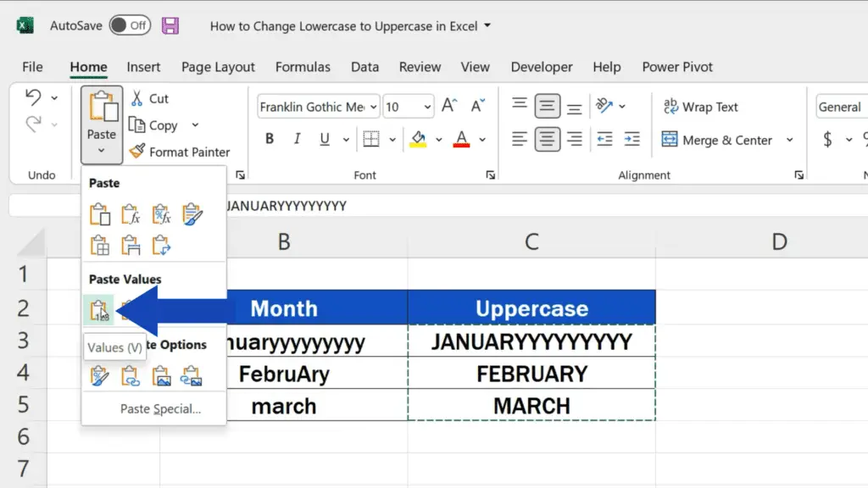Select Keep Source Formatting paste icon

click(192, 214)
